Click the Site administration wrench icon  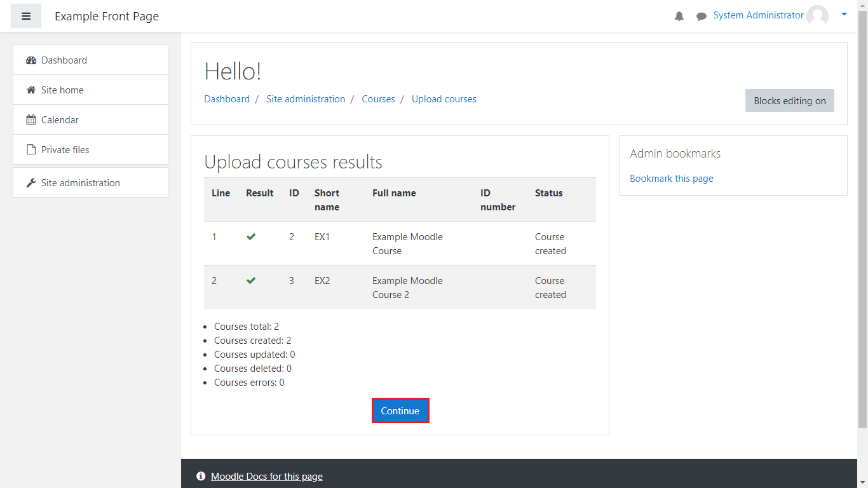pos(31,183)
